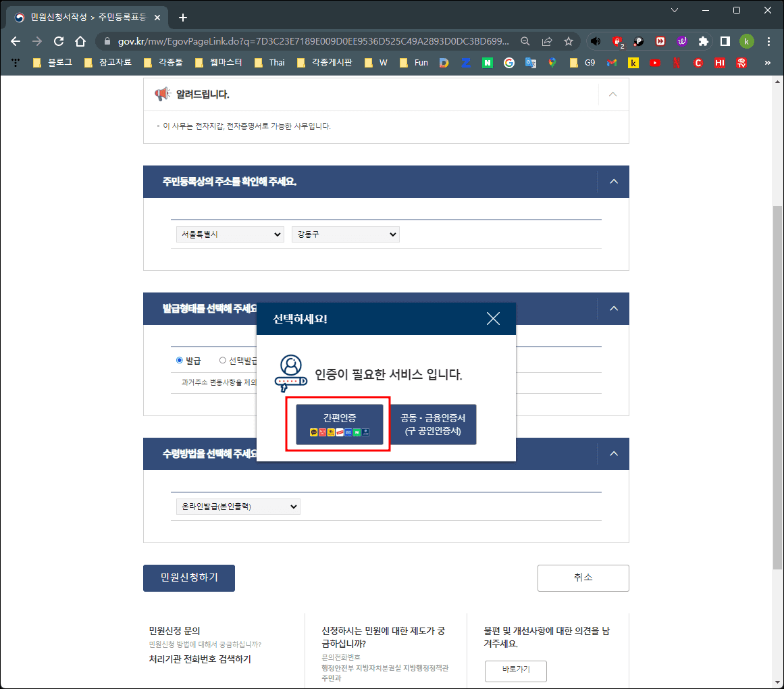The image size is (784, 689).
Task: Collapse the 주민등록상의 주소 section
Action: click(x=613, y=181)
